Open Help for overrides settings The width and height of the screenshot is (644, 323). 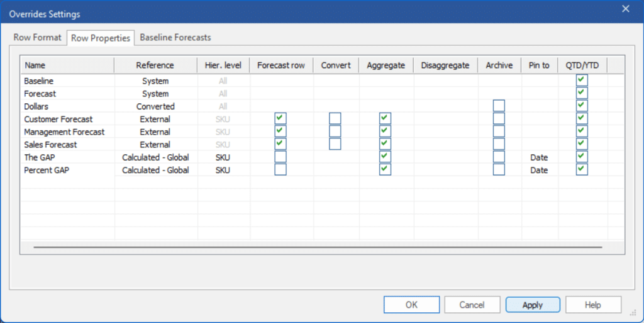coord(592,305)
